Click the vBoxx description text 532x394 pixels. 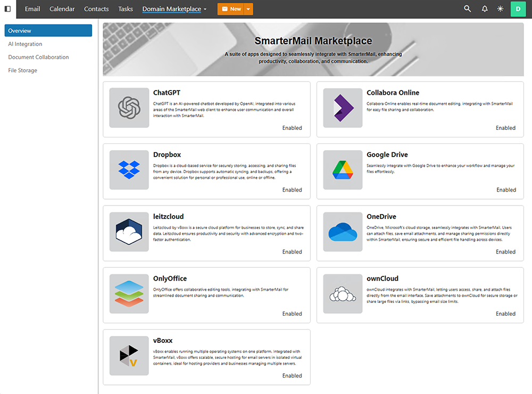coord(227,357)
